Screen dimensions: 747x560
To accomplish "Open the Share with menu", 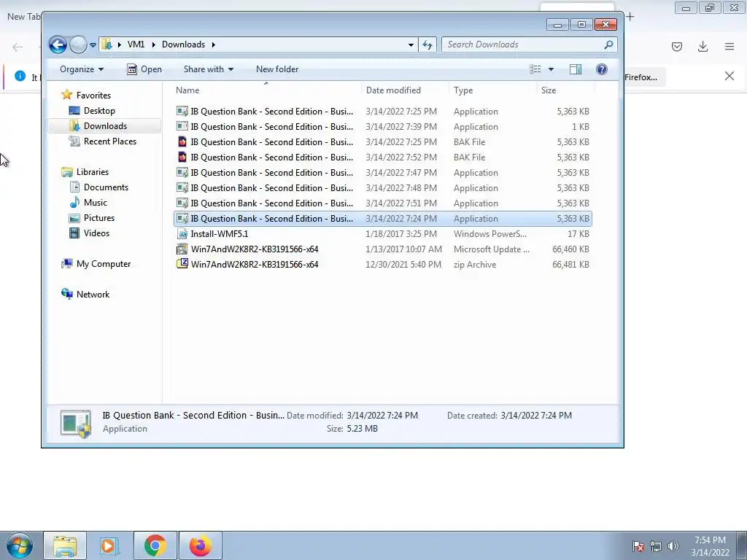I will (x=209, y=69).
